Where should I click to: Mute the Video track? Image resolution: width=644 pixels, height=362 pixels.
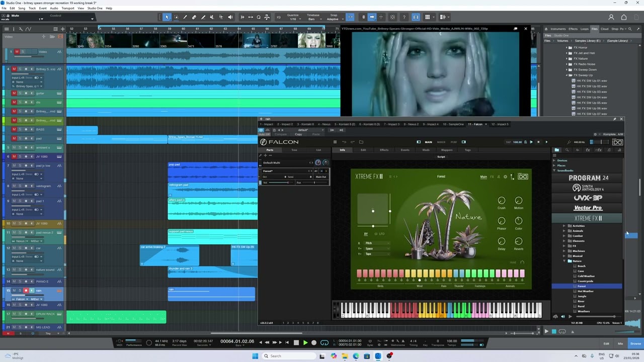[x=17, y=52]
